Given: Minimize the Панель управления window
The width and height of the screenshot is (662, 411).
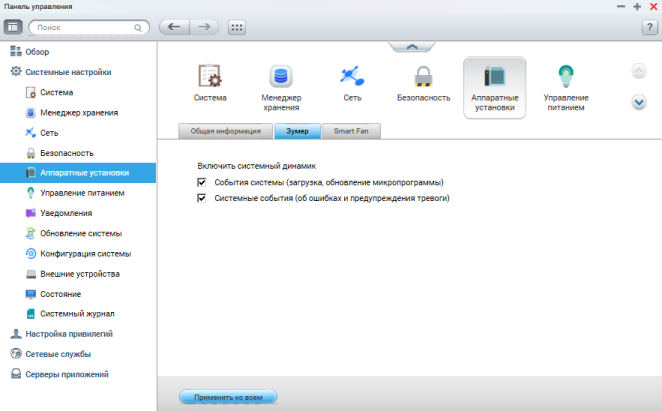Looking at the screenshot, I should (621, 7).
